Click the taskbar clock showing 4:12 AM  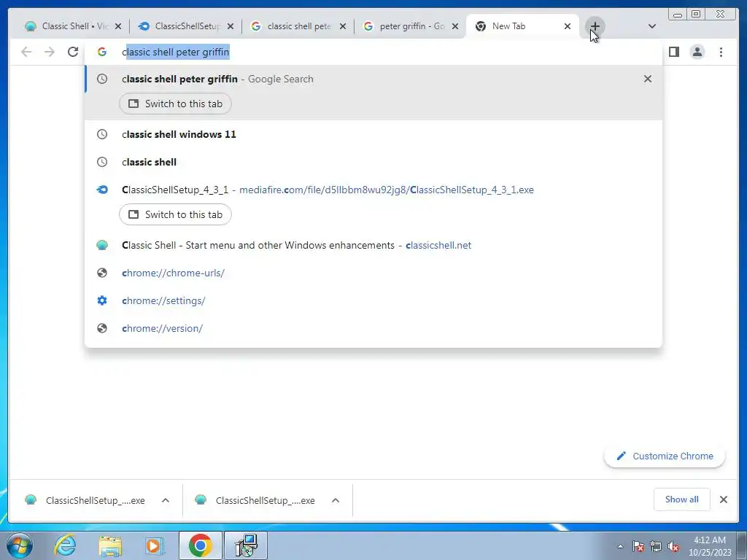click(709, 546)
